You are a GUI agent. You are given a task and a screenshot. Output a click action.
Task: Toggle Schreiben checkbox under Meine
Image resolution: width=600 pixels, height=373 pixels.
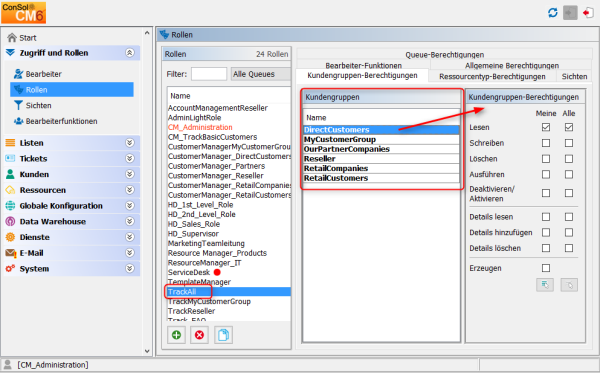[x=546, y=143]
